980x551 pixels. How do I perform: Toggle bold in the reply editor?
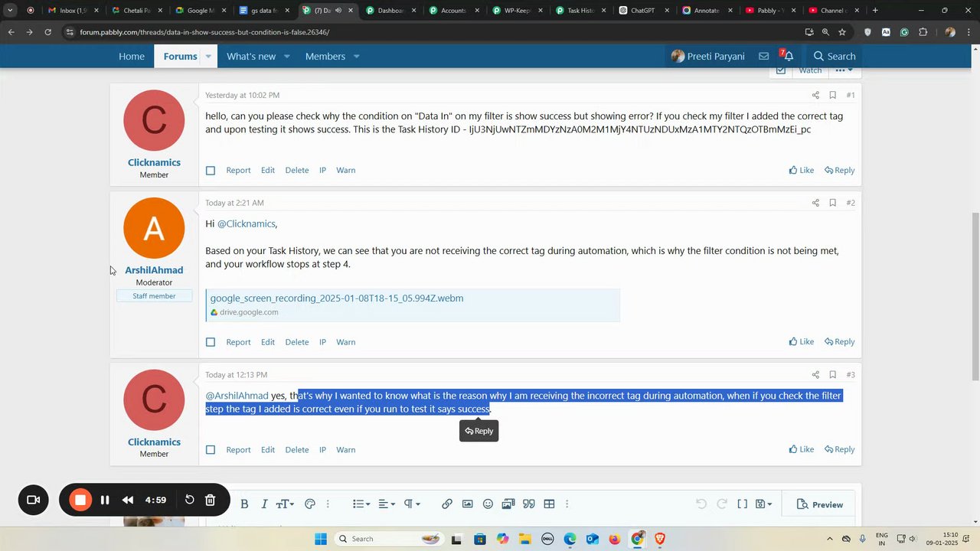pyautogui.click(x=244, y=504)
